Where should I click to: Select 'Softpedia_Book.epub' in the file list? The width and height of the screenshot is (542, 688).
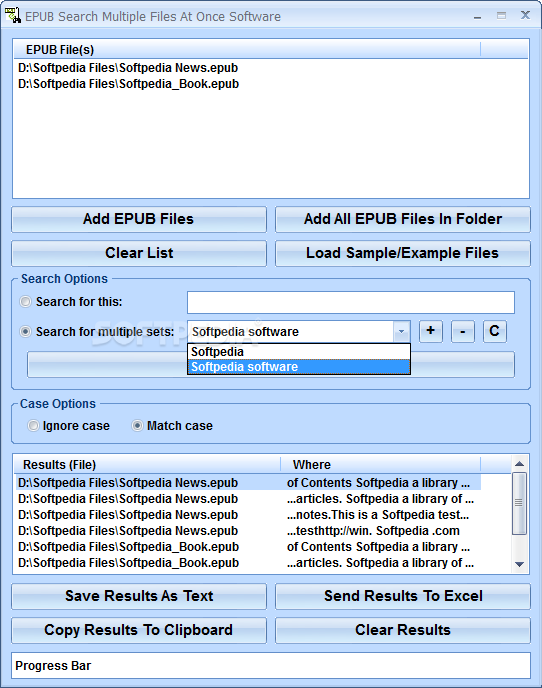pyautogui.click(x=129, y=84)
